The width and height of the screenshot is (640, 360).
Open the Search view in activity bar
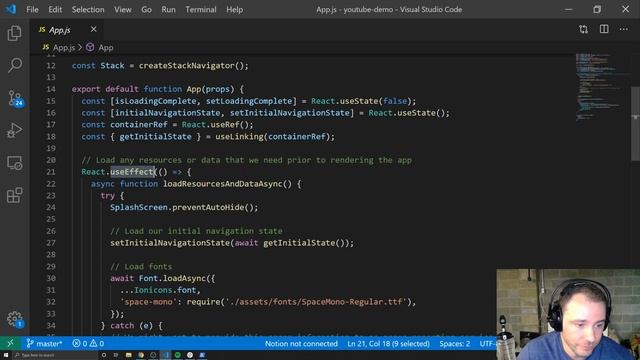15,65
